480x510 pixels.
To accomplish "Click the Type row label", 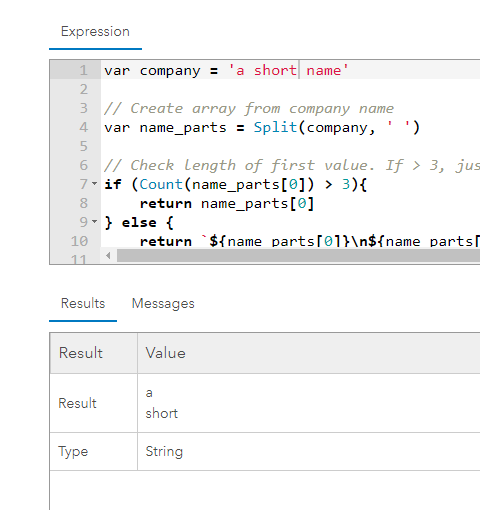I will click(73, 452).
